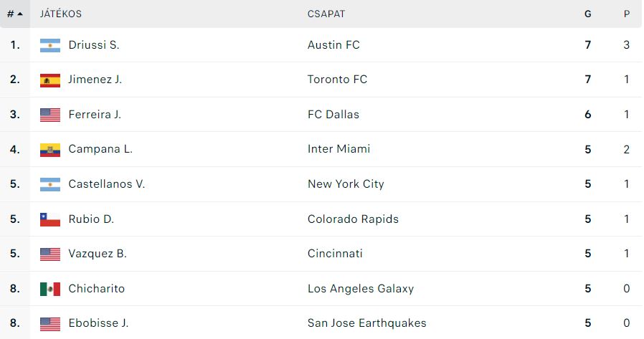Click Argentina flag beside Driussi S.
644x339 pixels.
coord(50,45)
